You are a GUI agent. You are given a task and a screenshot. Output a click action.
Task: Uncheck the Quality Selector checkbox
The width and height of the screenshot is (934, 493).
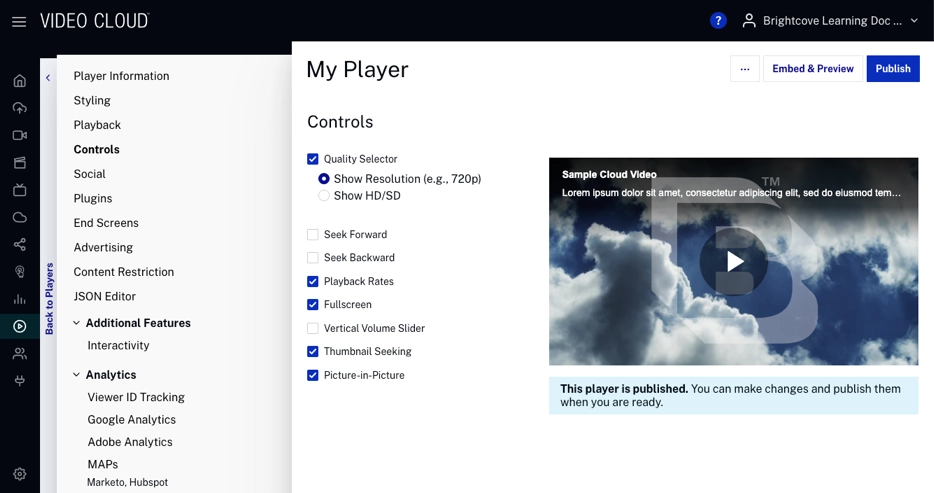pyautogui.click(x=313, y=159)
